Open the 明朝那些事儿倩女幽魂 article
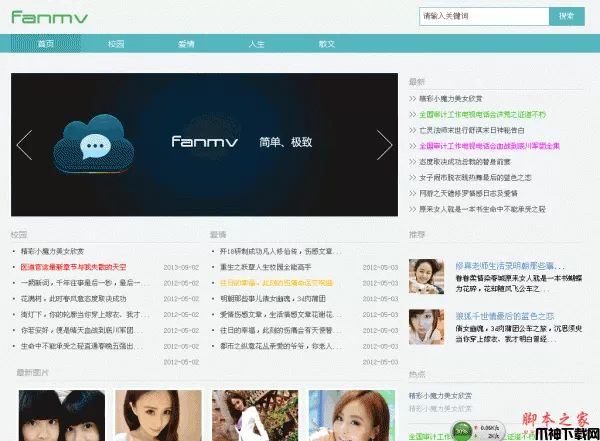This screenshot has height=441, width=600. click(273, 299)
